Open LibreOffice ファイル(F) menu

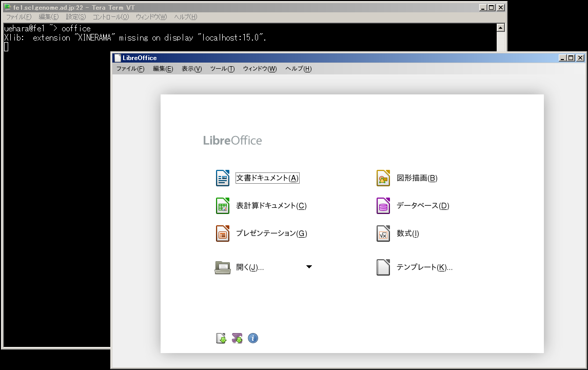tap(130, 69)
